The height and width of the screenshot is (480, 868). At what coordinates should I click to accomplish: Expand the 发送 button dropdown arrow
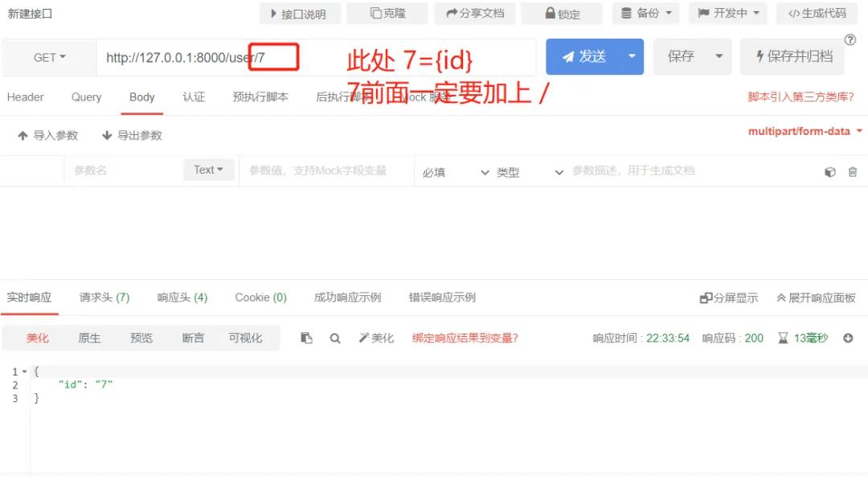tap(632, 56)
